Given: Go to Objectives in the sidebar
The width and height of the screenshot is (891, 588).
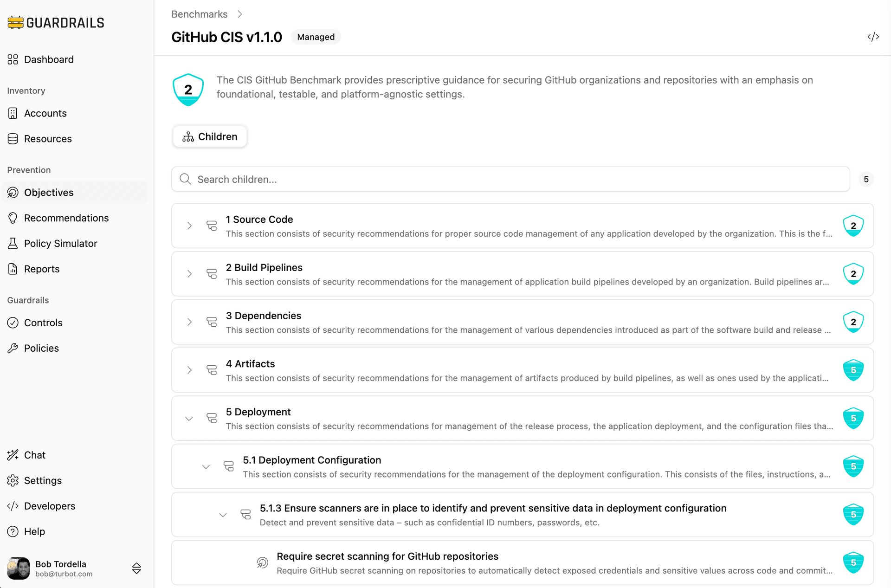Looking at the screenshot, I should coord(49,193).
